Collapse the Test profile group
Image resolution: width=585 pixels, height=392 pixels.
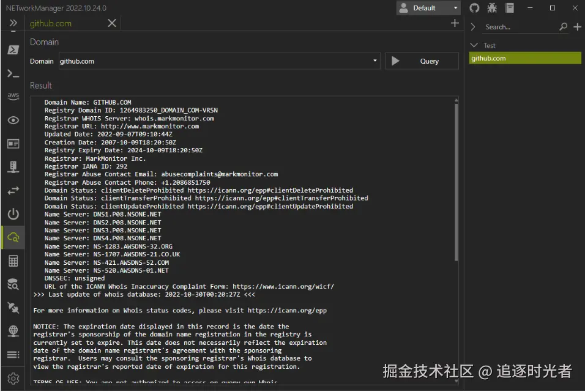click(x=474, y=45)
